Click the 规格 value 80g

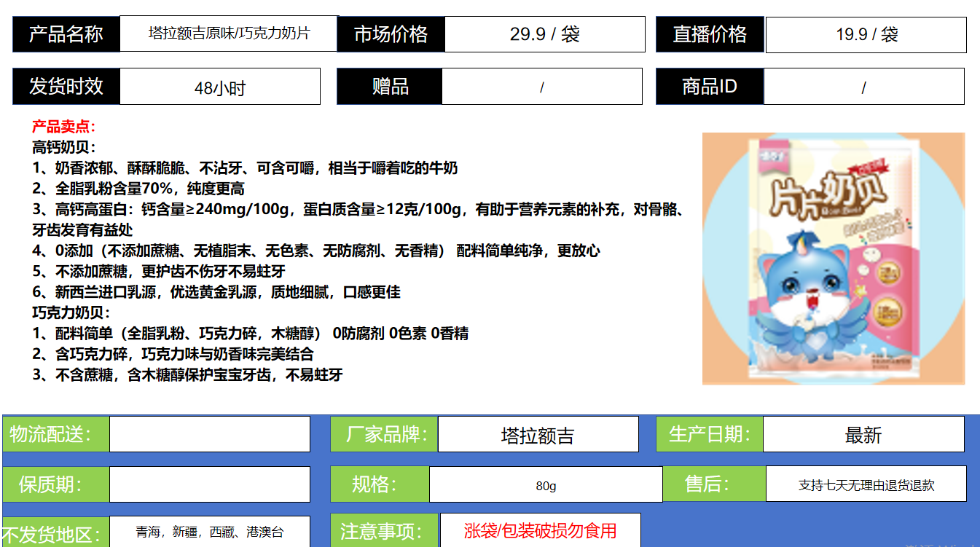(x=546, y=485)
